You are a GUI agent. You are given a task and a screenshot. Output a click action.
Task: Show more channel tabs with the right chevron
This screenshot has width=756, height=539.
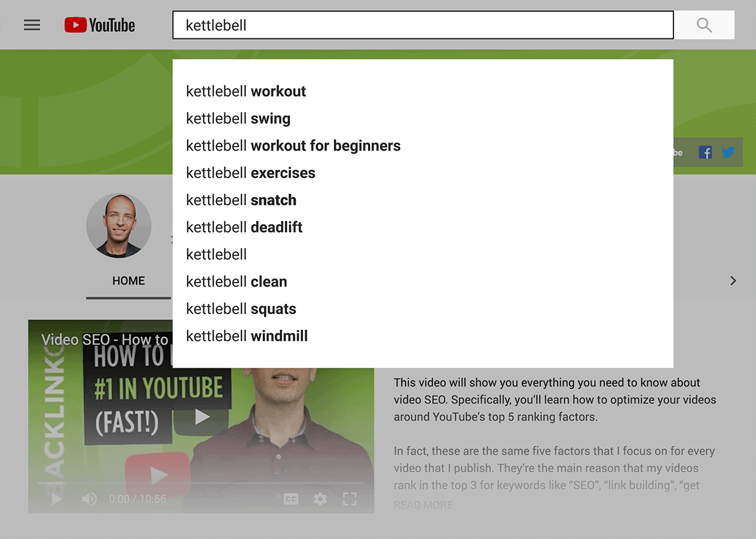coord(733,281)
